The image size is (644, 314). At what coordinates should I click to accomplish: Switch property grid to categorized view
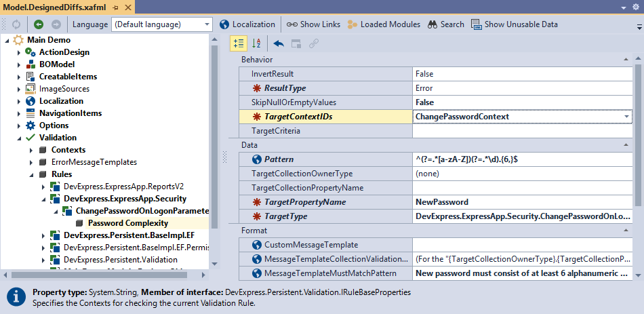click(x=238, y=43)
